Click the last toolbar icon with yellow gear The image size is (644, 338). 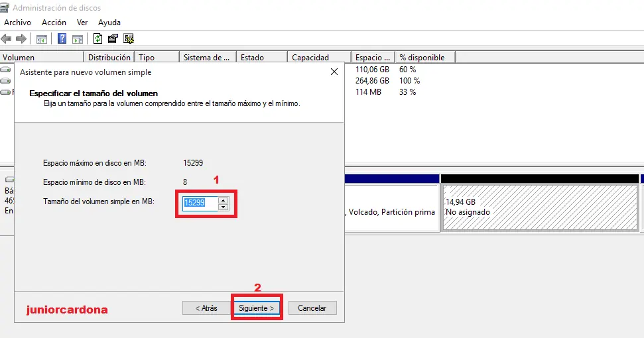129,38
